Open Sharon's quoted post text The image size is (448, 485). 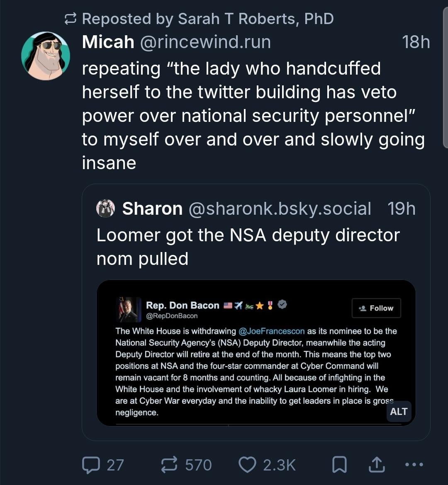(248, 247)
